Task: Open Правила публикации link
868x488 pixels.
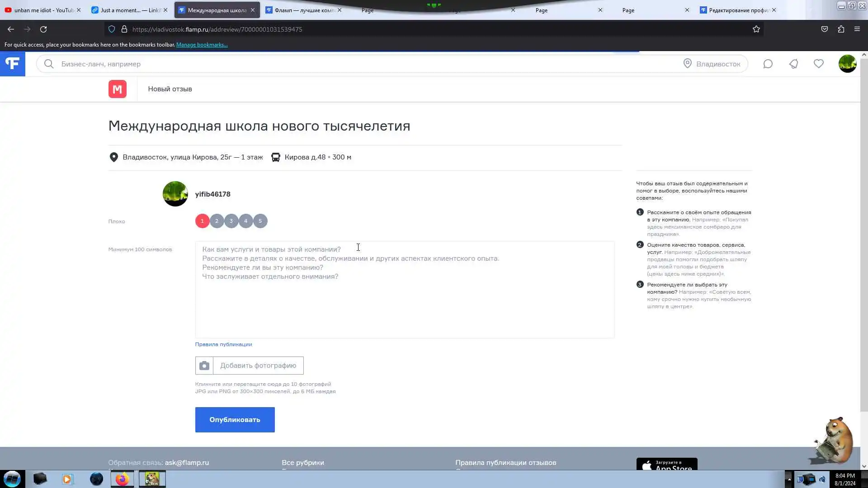Action: (223, 344)
